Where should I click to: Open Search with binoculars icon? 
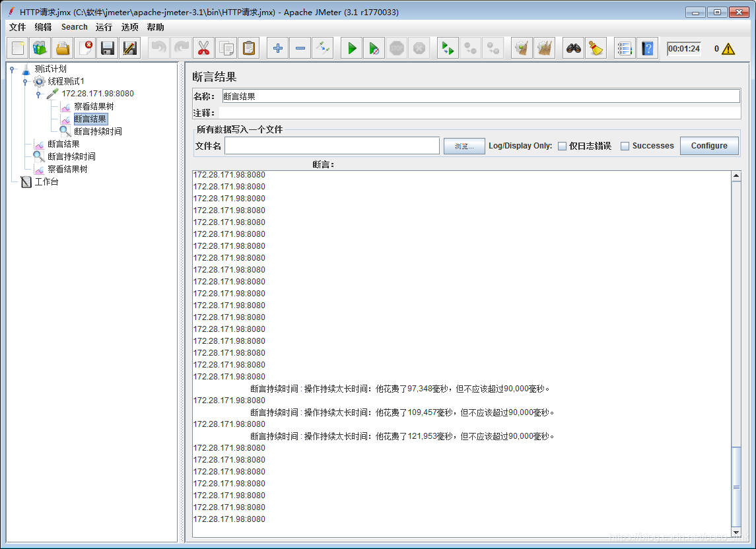573,48
